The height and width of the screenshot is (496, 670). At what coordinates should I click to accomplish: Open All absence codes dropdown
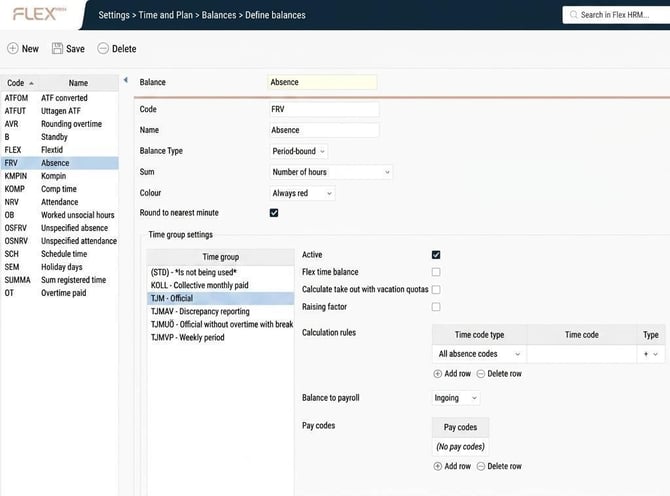point(479,354)
